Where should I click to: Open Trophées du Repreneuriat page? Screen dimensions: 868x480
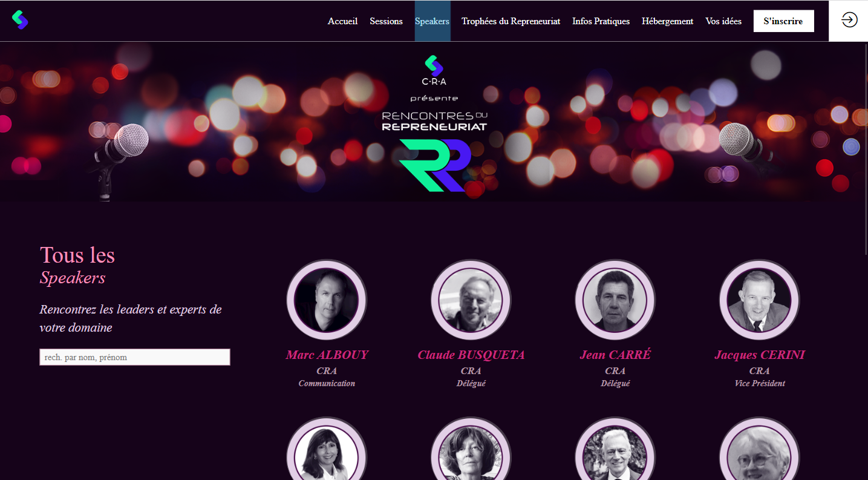pos(511,21)
